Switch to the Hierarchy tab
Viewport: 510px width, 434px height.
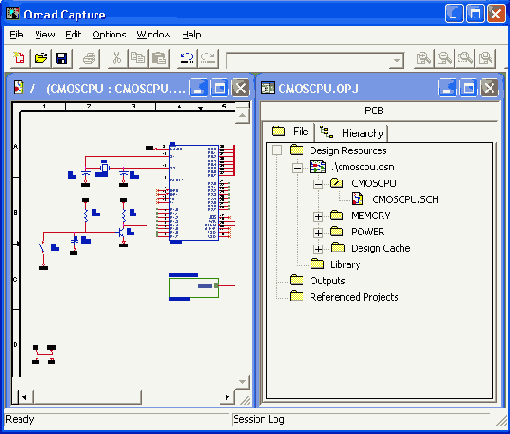point(351,133)
